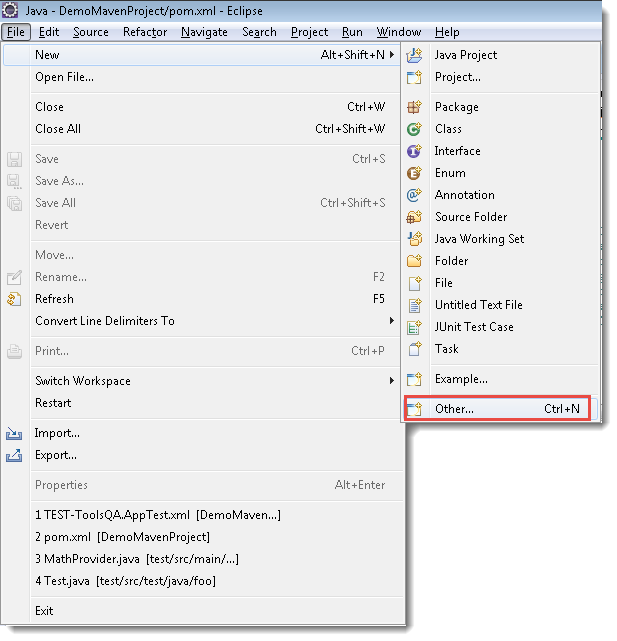Choose Open File... from File menu
617x641 pixels.
point(203,78)
